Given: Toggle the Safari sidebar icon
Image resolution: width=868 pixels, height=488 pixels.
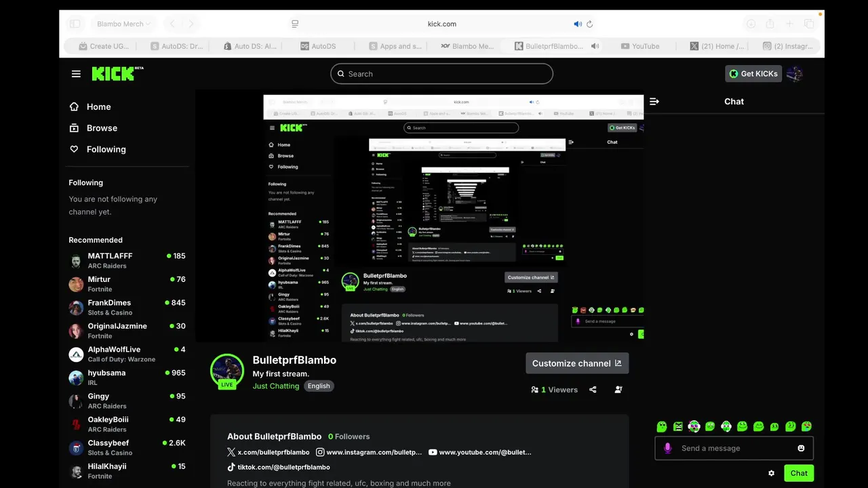Looking at the screenshot, I should 75,24.
